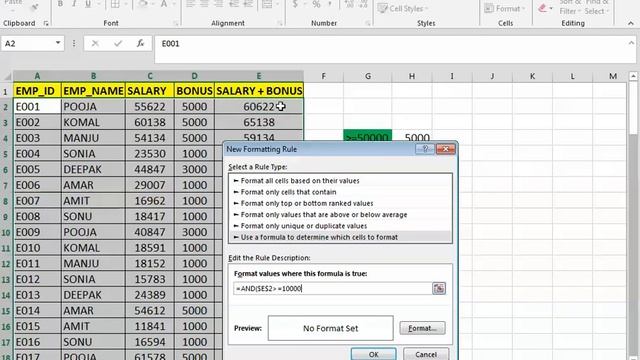Viewport: 640px width, 360px height.
Task: Open the Name Box dropdown arrow
Action: (x=58, y=43)
